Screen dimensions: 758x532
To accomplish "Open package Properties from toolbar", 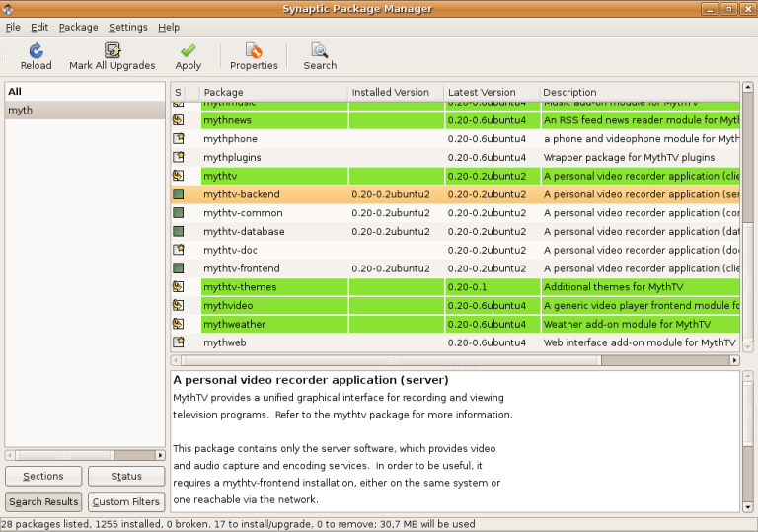I will pyautogui.click(x=254, y=50).
